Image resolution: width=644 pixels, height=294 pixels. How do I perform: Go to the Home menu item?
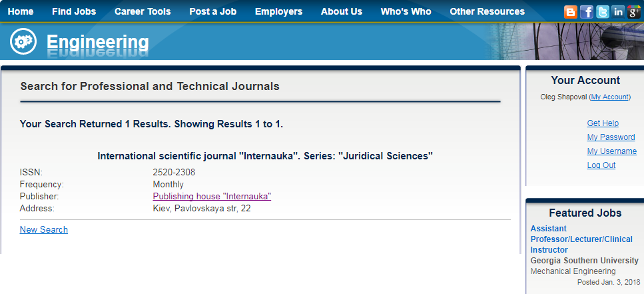point(21,11)
